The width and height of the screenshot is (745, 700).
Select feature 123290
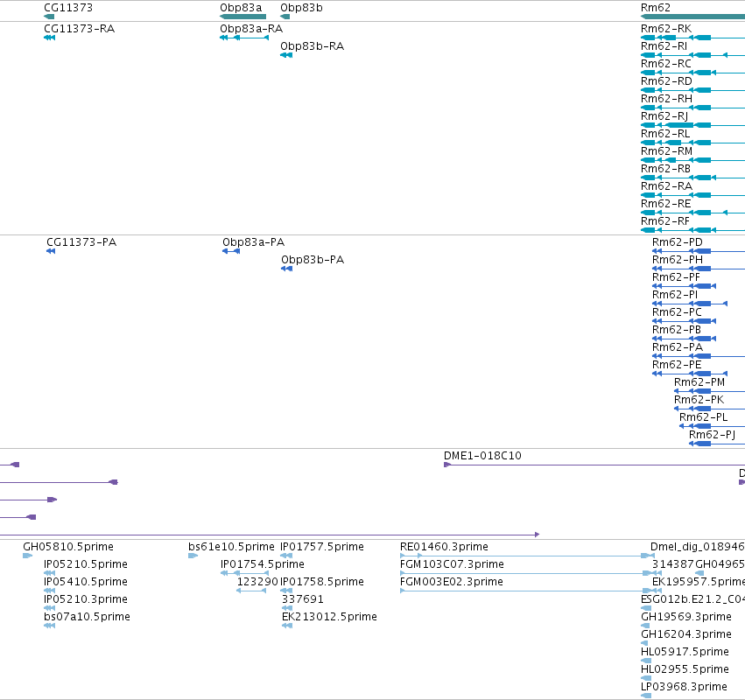point(257,582)
